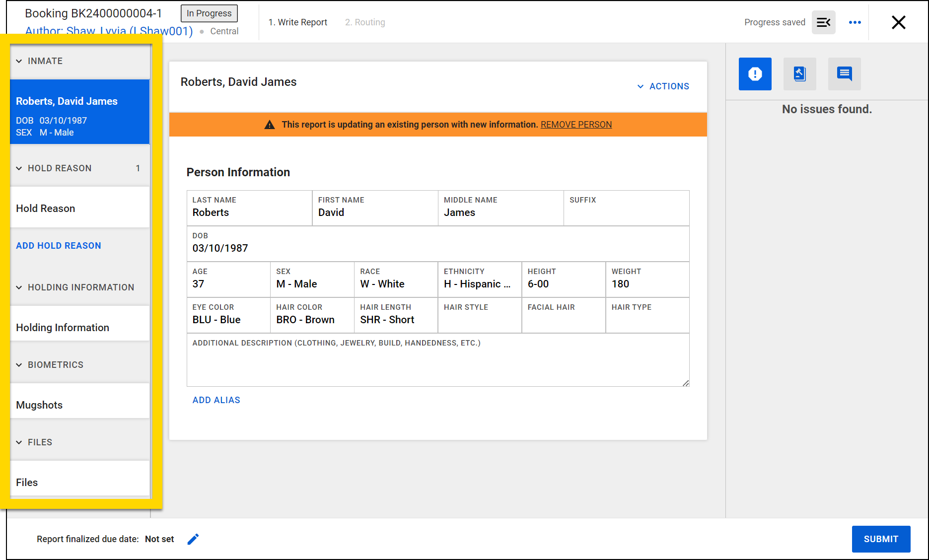Click the warning triangle in the orange banner

[x=270, y=125]
